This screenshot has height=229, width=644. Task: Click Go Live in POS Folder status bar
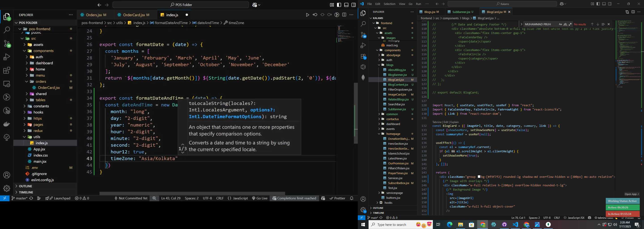(x=260, y=198)
